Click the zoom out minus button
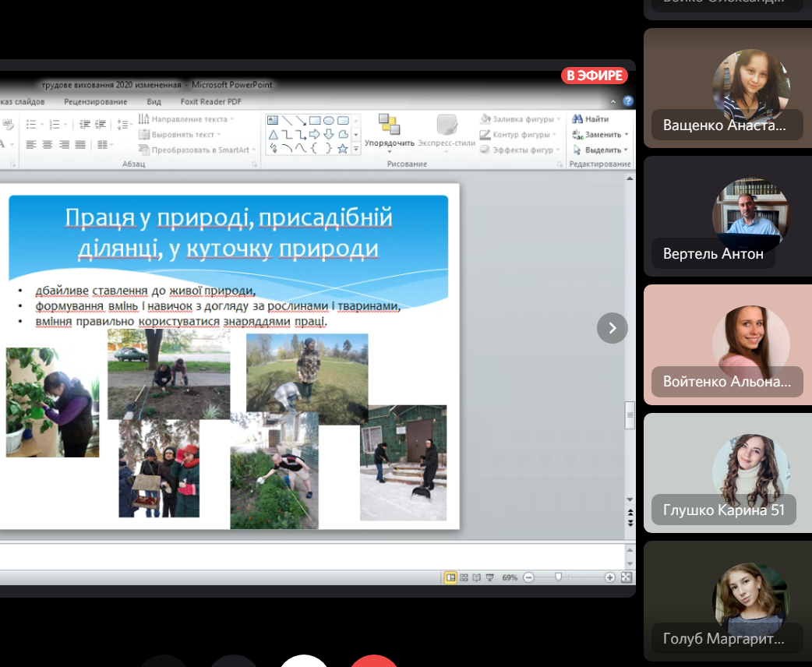The width and height of the screenshot is (812, 667). pos(528,577)
